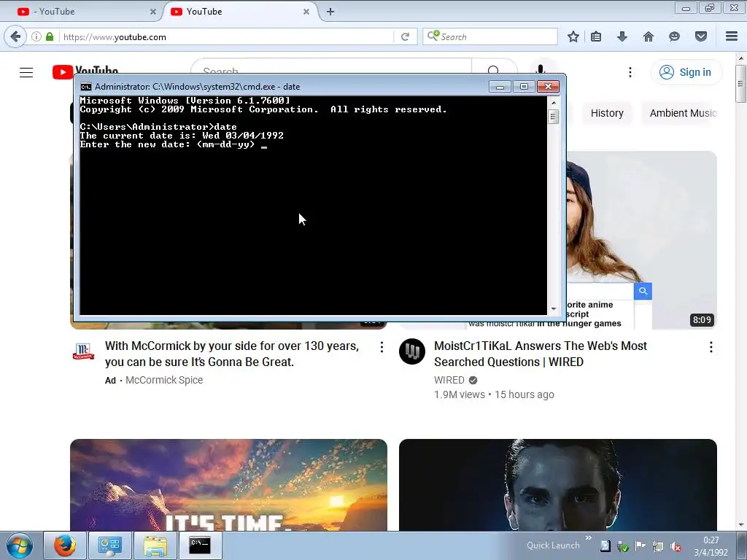The image size is (747, 560).
Task: Maximize the cmd.exe window
Action: point(524,86)
